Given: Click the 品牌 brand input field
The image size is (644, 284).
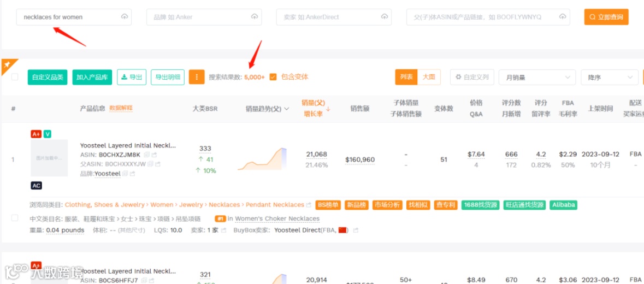Looking at the screenshot, I should (x=204, y=17).
